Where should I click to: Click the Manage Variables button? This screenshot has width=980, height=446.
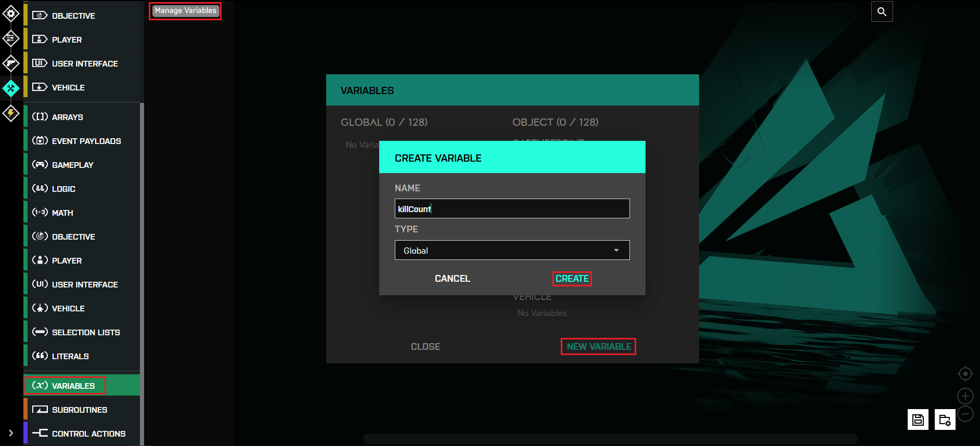point(185,10)
